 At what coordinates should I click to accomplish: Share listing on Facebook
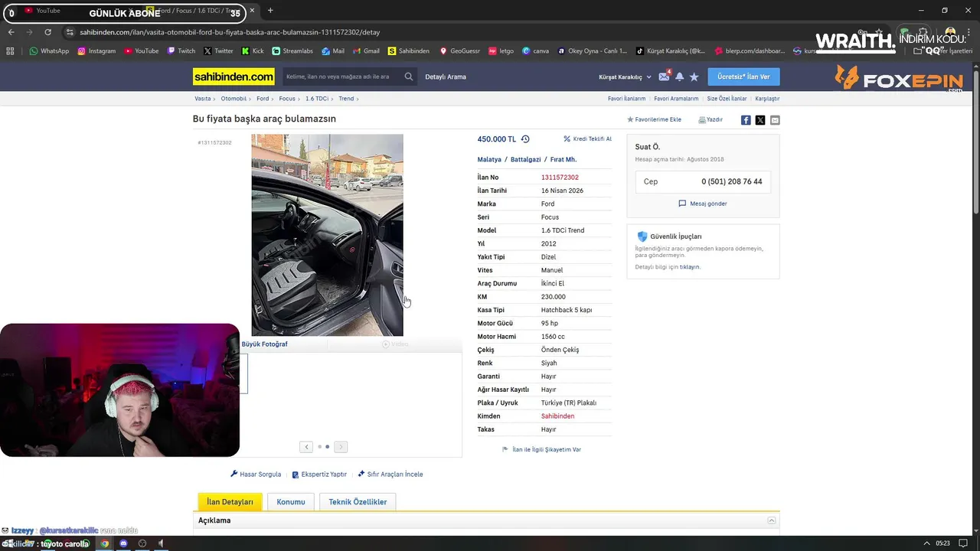coord(746,120)
